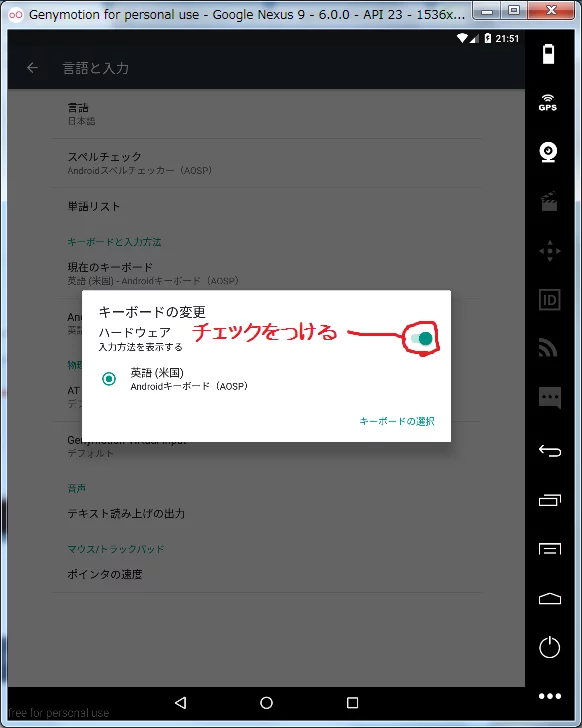Click the Genymotion logo in title bar
This screenshot has width=582, height=728.
[x=16, y=14]
